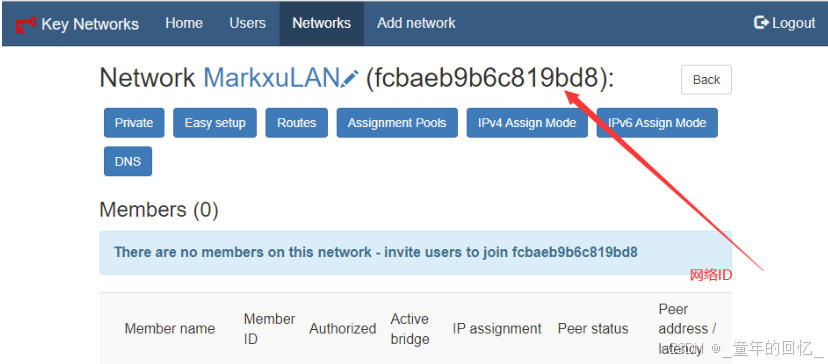Image resolution: width=828 pixels, height=364 pixels.
Task: Open the Add network page
Action: pos(416,23)
